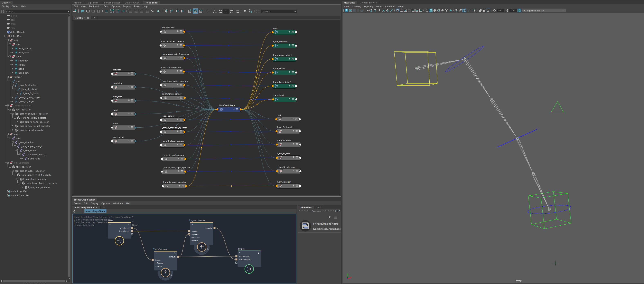Open the Bookmarks menu in Node Editor

click(94, 7)
